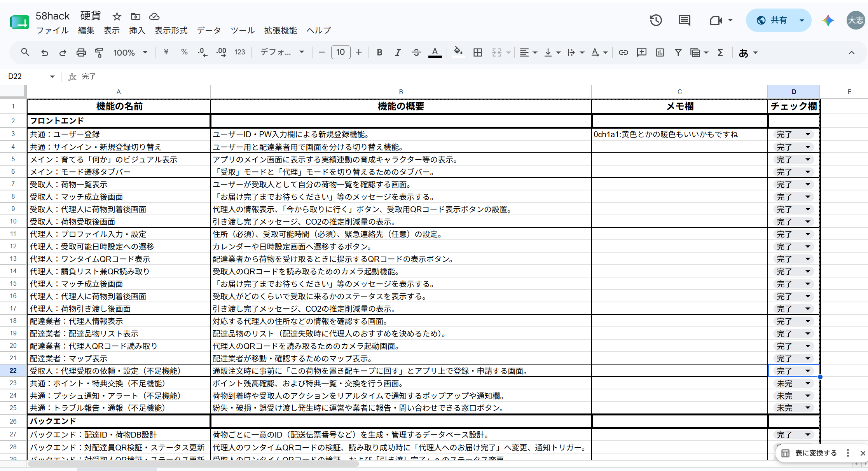Open the Gemini sparkle icon
The height and width of the screenshot is (471, 868).
pyautogui.click(x=828, y=20)
